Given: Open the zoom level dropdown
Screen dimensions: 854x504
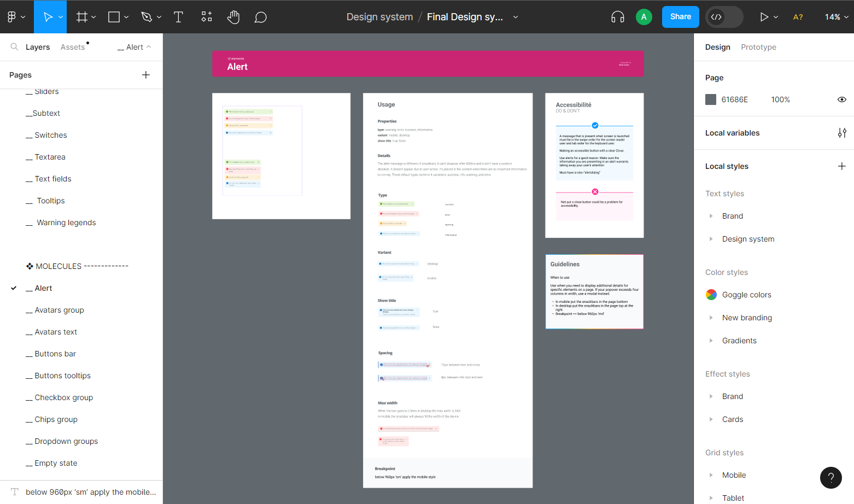Looking at the screenshot, I should click(x=837, y=17).
